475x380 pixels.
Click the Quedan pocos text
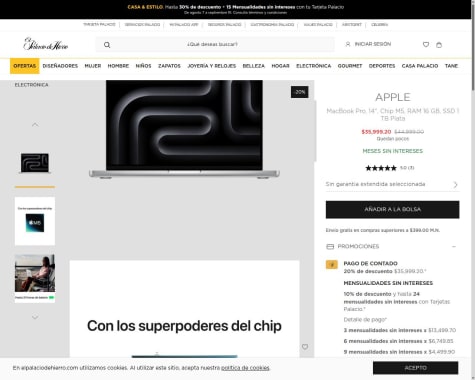pyautogui.click(x=393, y=139)
